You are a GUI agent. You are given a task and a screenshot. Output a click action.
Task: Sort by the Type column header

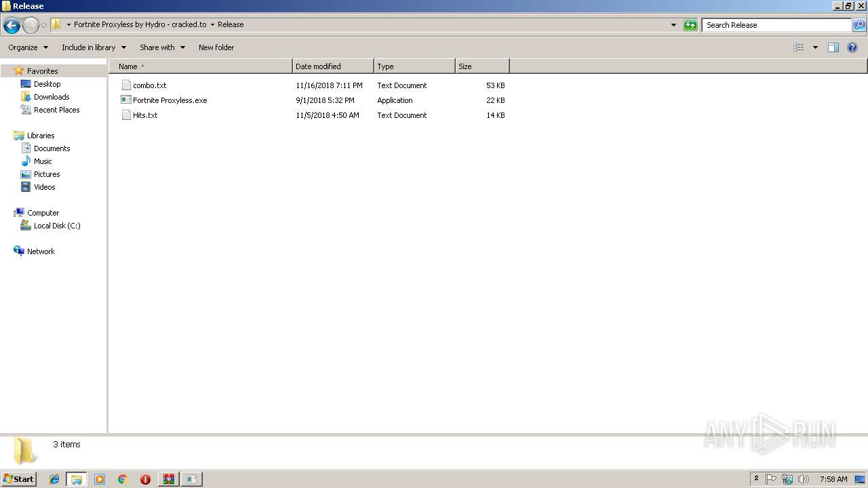414,66
